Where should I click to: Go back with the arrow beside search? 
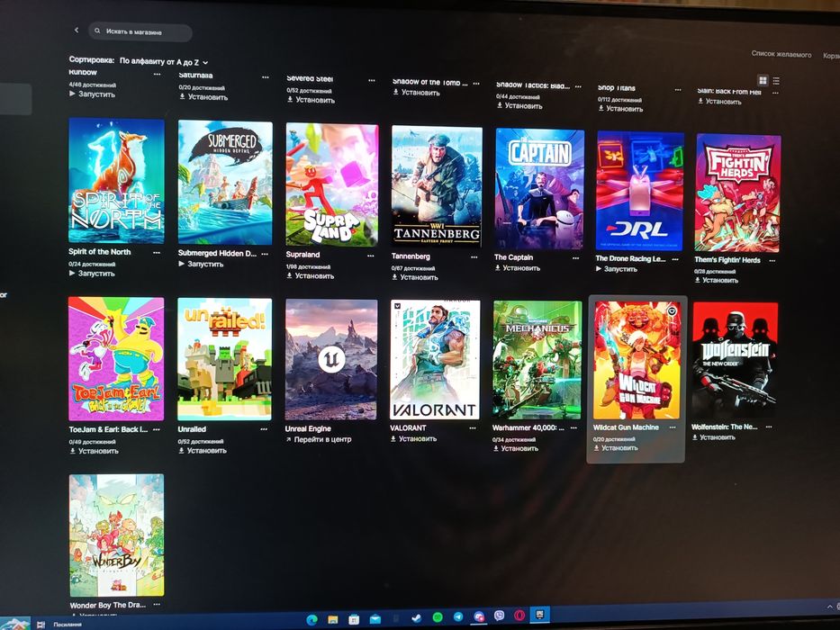point(77,30)
